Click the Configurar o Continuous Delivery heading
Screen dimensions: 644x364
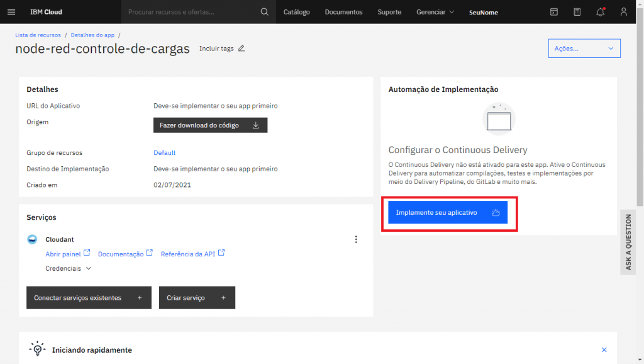coord(458,150)
